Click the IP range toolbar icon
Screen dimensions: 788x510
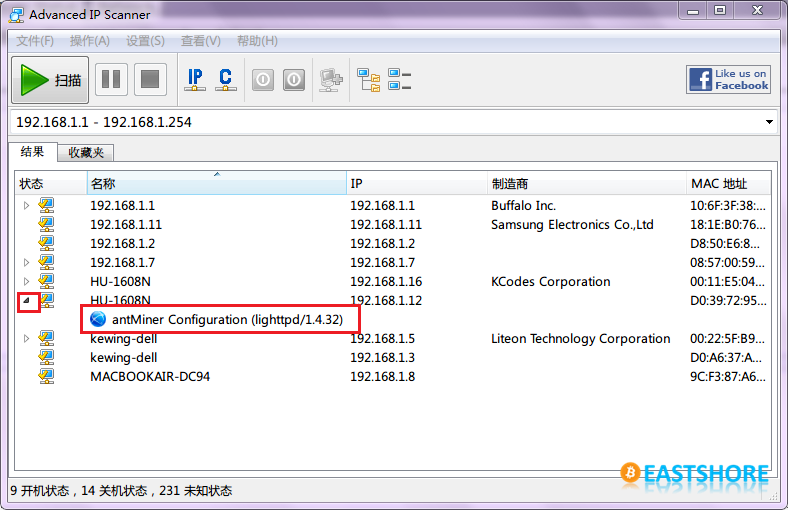click(x=195, y=80)
